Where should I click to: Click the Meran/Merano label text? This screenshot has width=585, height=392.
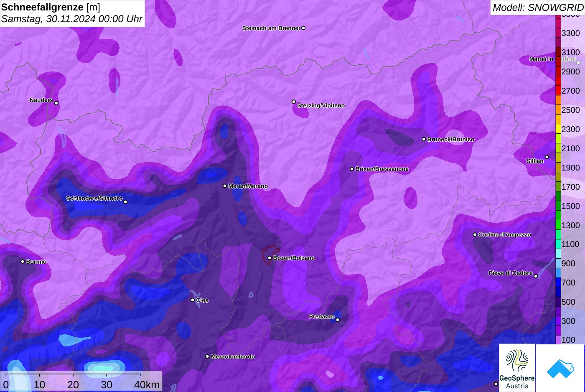tap(248, 186)
